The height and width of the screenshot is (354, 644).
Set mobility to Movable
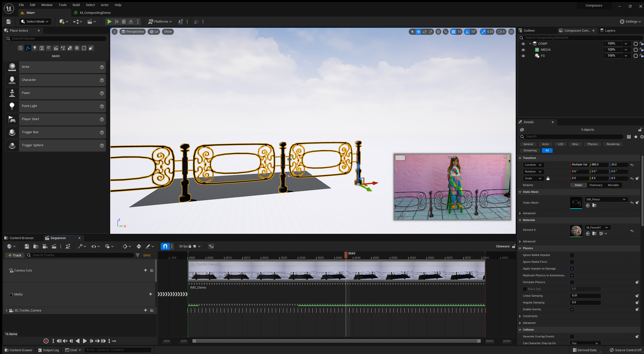pyautogui.click(x=613, y=185)
